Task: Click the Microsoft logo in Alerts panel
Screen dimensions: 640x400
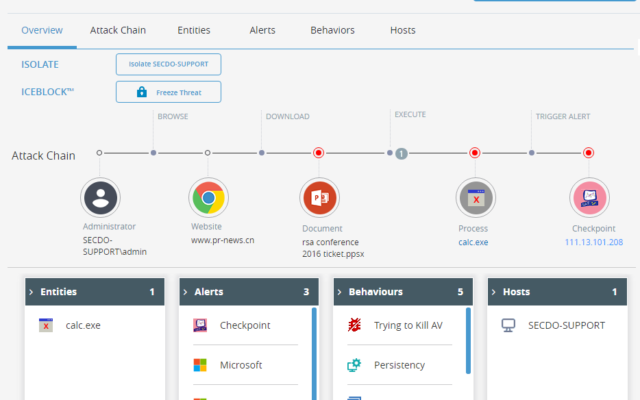Action: [200, 365]
